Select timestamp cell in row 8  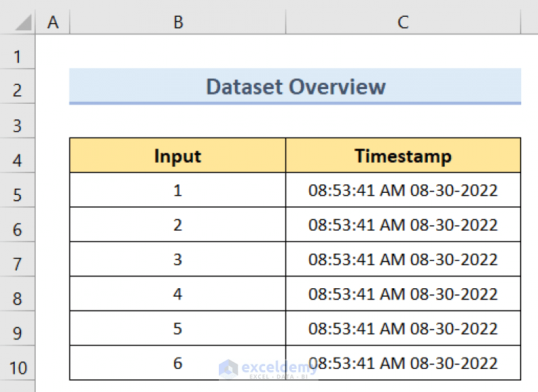(x=403, y=294)
